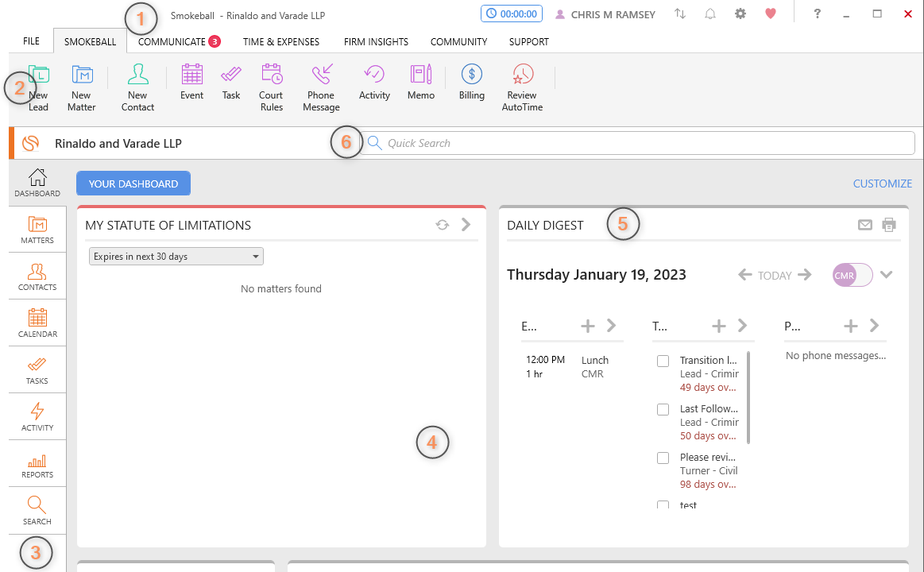
Task: Click the Task ribbon icon
Action: [x=231, y=83]
